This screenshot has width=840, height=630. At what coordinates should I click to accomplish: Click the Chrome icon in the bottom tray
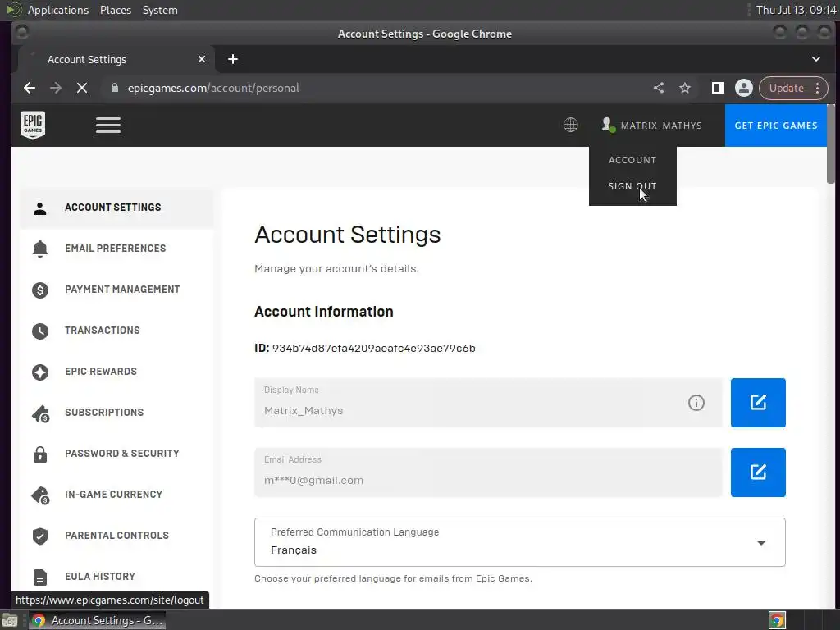[777, 620]
